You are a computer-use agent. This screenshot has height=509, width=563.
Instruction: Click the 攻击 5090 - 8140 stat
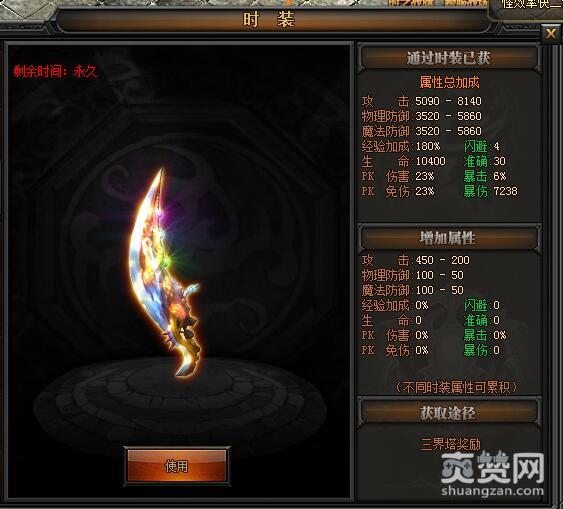(x=422, y=101)
